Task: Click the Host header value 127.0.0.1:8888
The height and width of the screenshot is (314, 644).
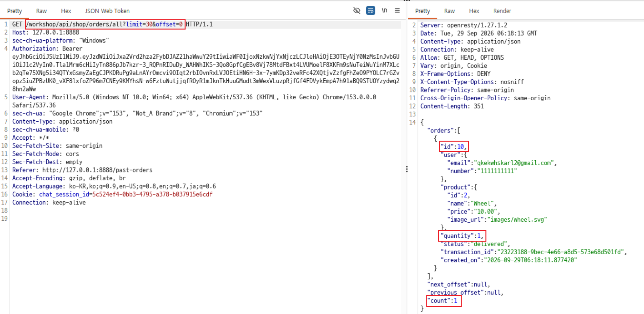Action: click(56, 32)
